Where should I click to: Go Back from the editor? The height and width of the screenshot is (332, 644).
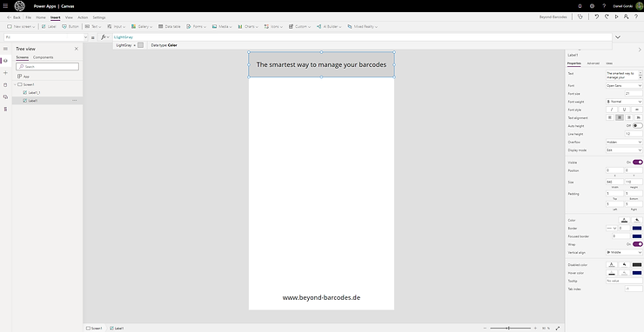click(14, 17)
